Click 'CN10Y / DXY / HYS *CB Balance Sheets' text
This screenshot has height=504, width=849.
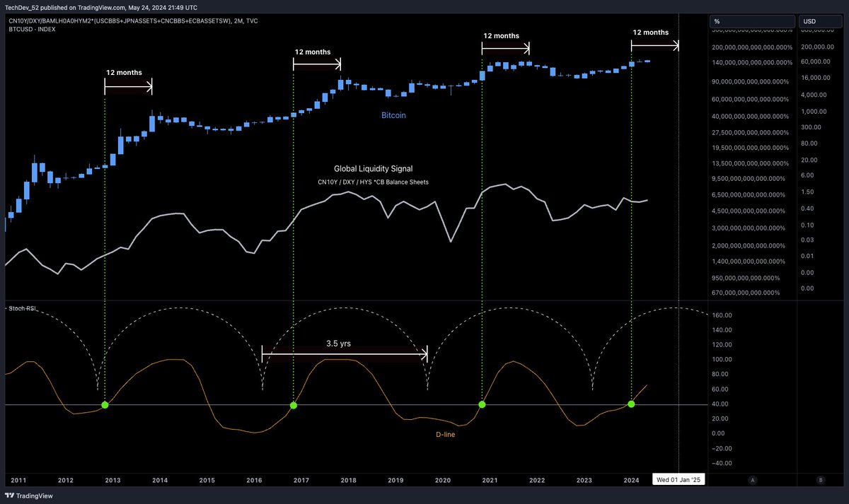click(x=373, y=182)
